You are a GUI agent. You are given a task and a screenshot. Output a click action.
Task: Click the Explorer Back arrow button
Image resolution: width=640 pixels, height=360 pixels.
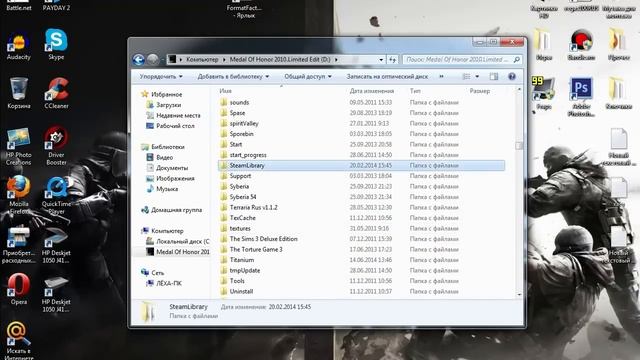point(138,60)
